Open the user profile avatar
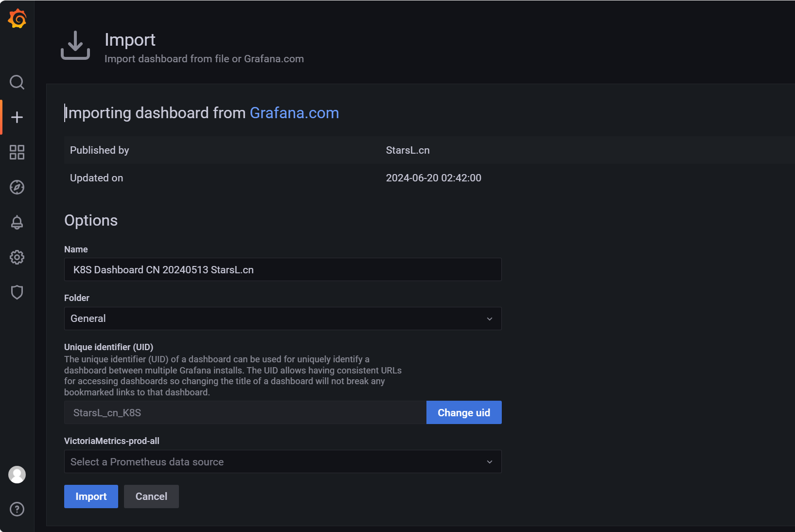 point(17,474)
